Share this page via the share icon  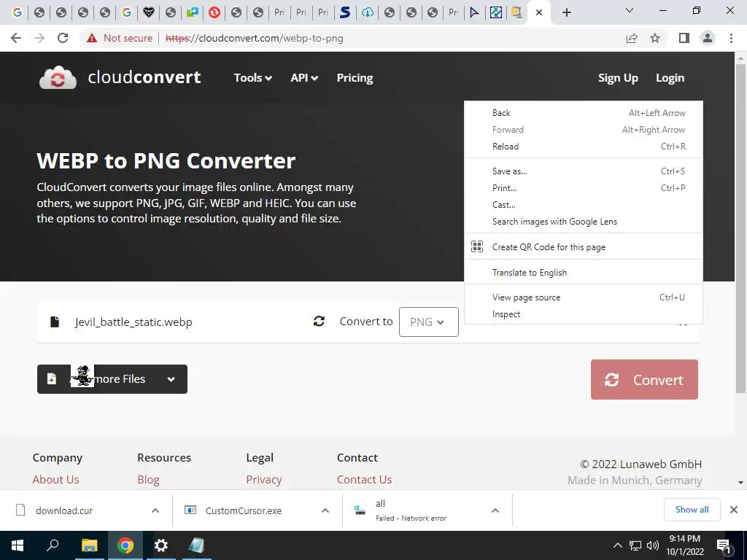click(x=632, y=38)
